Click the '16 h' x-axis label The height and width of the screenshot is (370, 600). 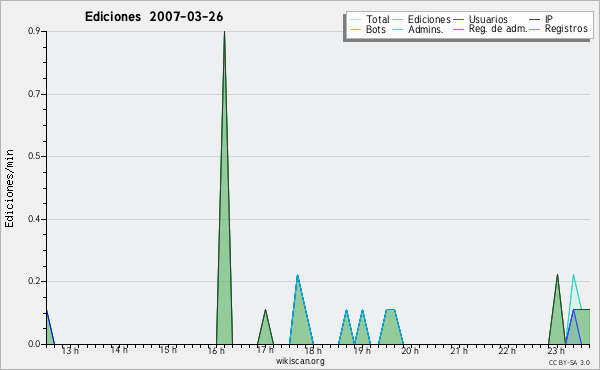pyautogui.click(x=217, y=351)
